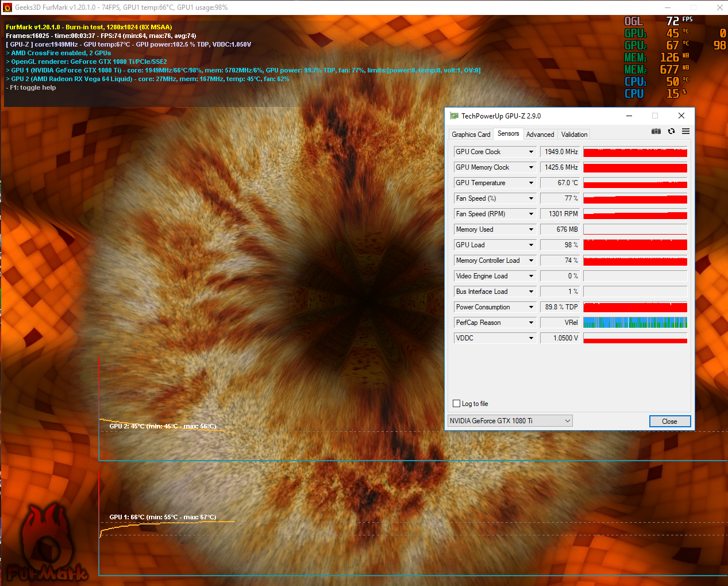Click the 1425.6 MHz memory clock value
Image resolution: width=728 pixels, height=586 pixels.
point(560,167)
